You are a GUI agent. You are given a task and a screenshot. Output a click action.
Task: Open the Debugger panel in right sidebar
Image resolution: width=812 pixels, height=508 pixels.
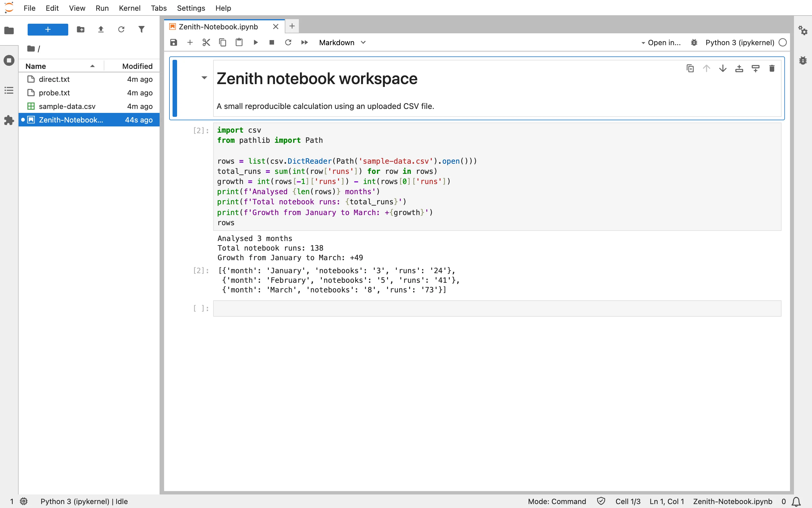(803, 60)
